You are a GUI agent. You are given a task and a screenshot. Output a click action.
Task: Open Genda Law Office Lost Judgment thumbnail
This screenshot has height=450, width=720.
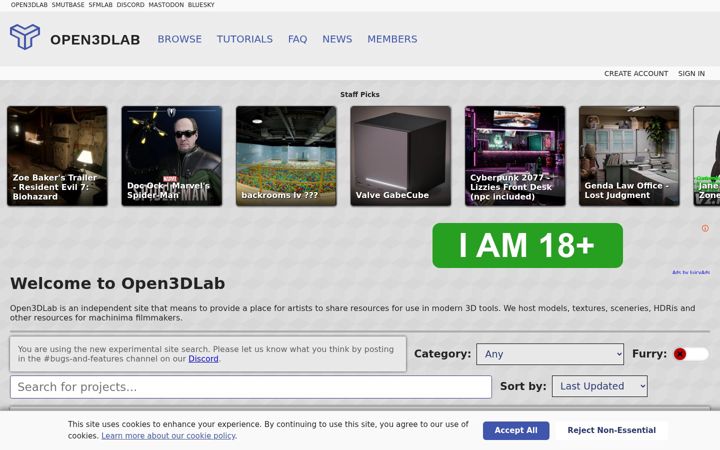[629, 156]
